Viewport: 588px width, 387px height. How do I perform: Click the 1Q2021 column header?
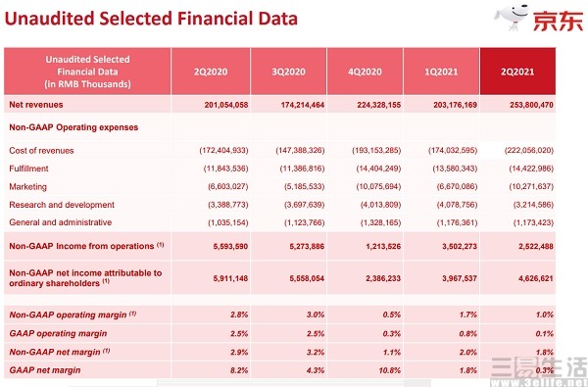point(441,72)
